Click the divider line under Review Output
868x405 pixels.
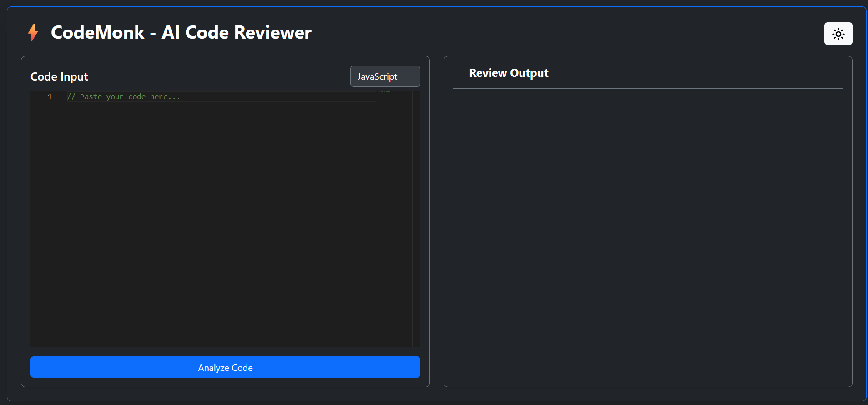coord(647,88)
